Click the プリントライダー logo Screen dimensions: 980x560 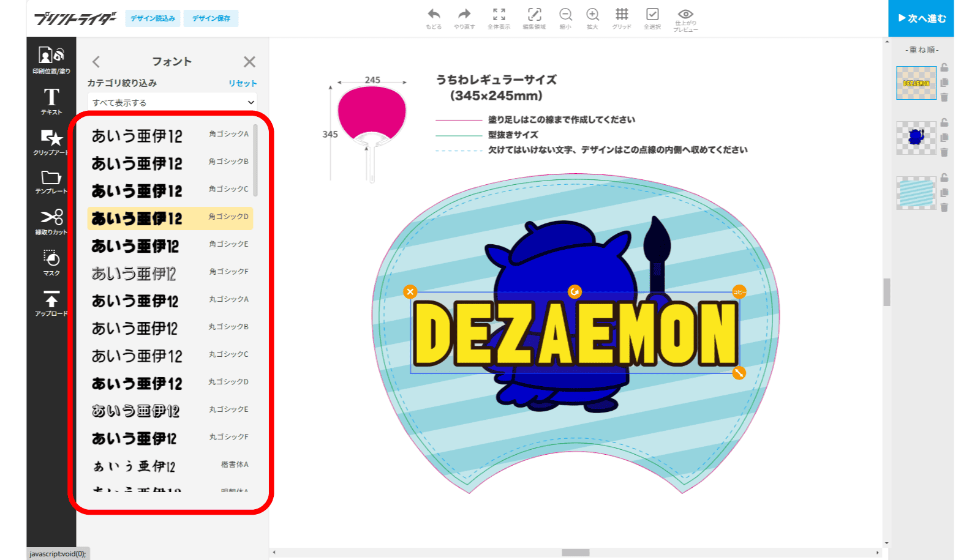tap(75, 18)
